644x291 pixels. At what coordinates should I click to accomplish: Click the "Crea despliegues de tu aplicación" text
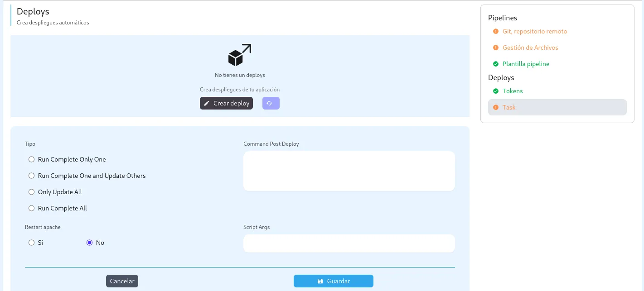(x=240, y=90)
